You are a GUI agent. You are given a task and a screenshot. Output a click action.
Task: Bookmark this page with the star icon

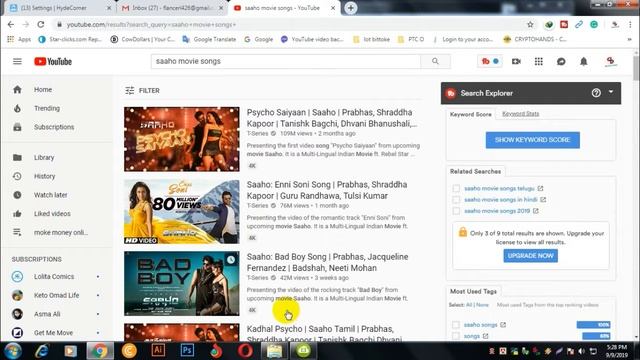(530, 24)
